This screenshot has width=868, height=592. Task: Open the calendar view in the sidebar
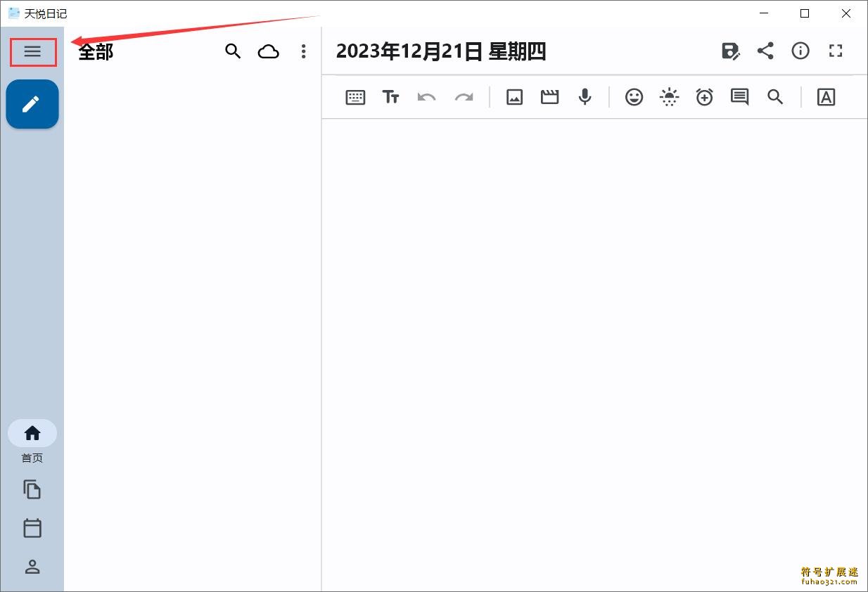point(32,528)
